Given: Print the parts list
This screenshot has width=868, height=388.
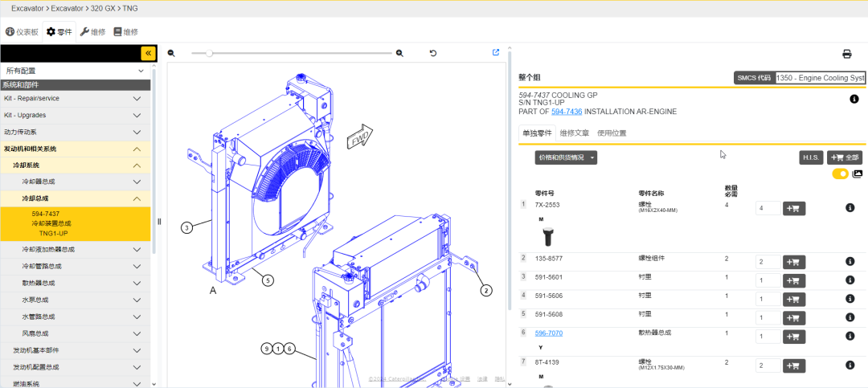Looking at the screenshot, I should (847, 55).
